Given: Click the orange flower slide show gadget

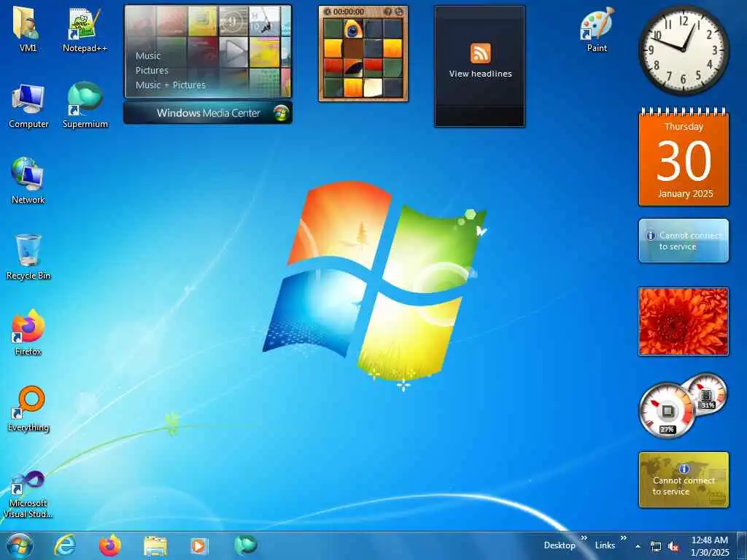Looking at the screenshot, I should (684, 322).
